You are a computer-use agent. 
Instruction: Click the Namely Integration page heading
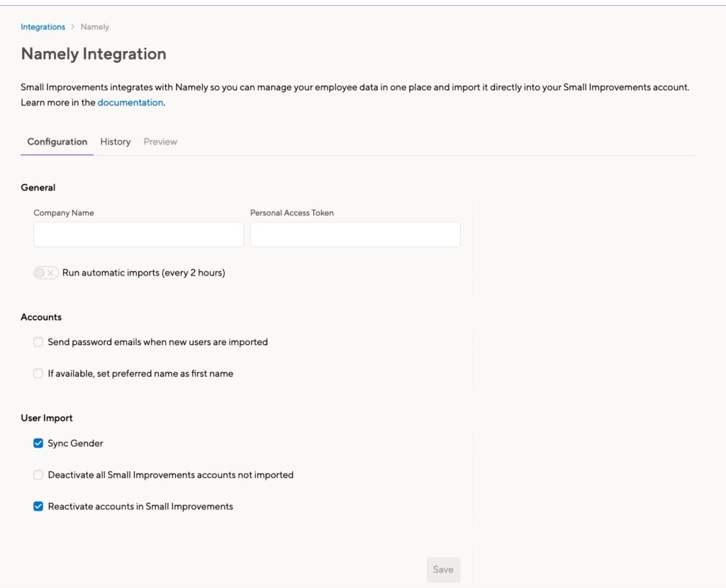[94, 54]
